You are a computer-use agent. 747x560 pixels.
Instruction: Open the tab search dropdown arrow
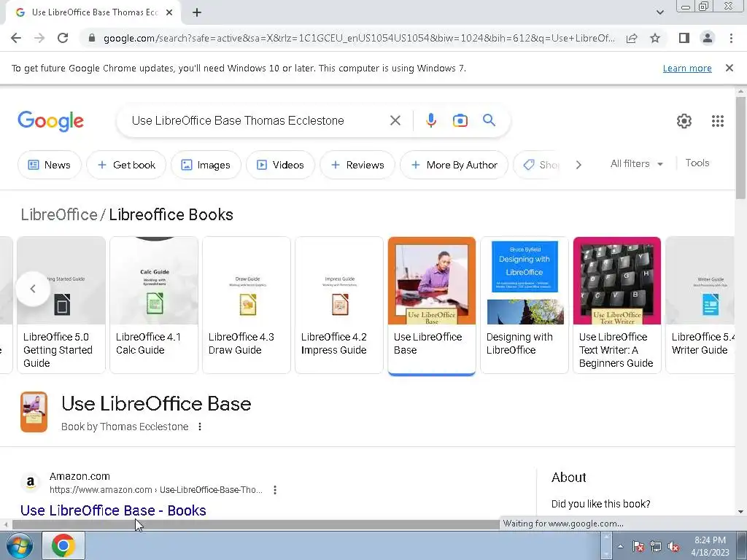[x=659, y=12]
